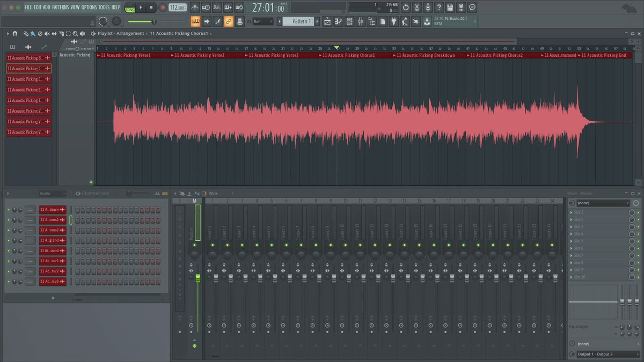Screen dimensions: 644x362
Task: Click the Master track volume fader
Action: pyautogui.click(x=197, y=278)
